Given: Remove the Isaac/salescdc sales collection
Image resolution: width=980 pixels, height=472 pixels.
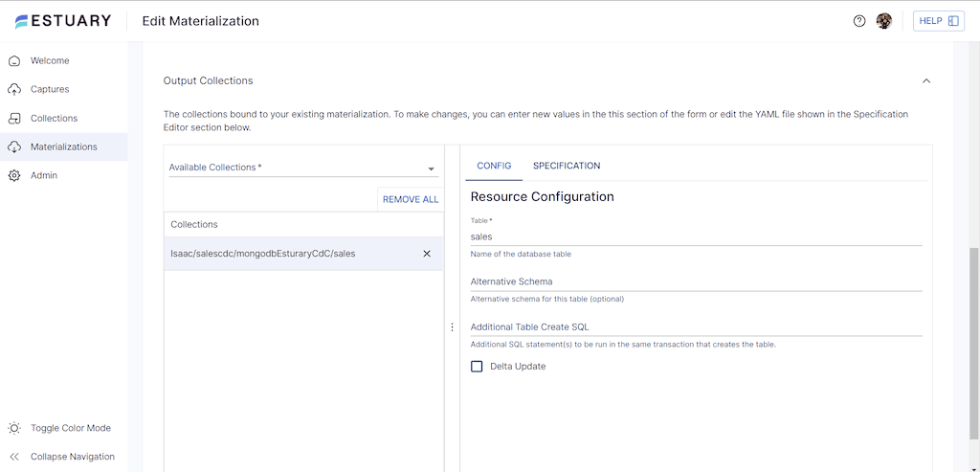Looking at the screenshot, I should (x=427, y=254).
